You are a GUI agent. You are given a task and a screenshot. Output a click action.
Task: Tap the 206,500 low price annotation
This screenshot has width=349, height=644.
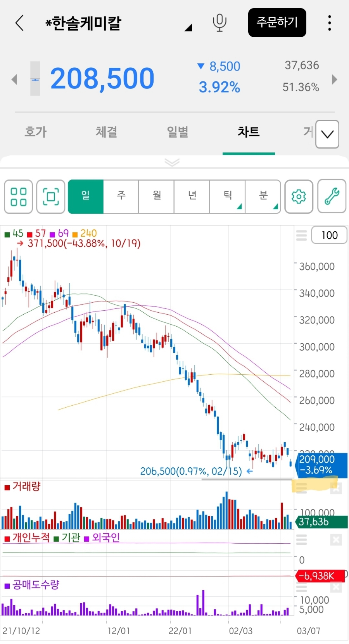pos(196,471)
